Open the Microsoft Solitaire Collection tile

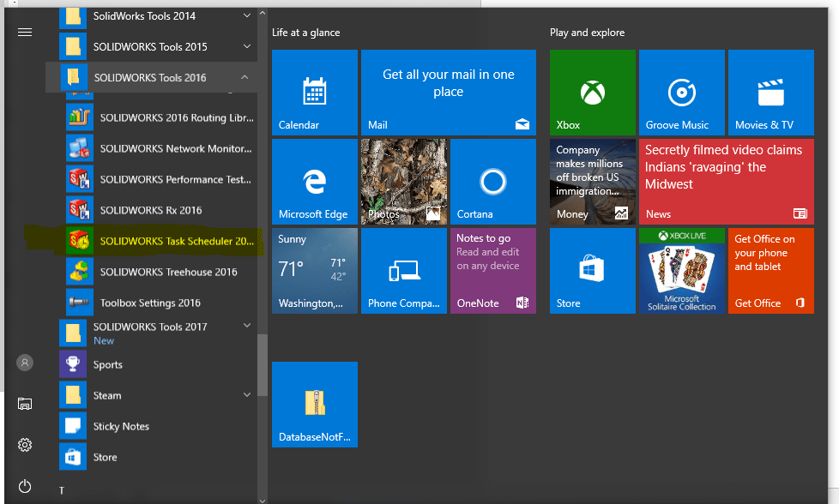682,271
